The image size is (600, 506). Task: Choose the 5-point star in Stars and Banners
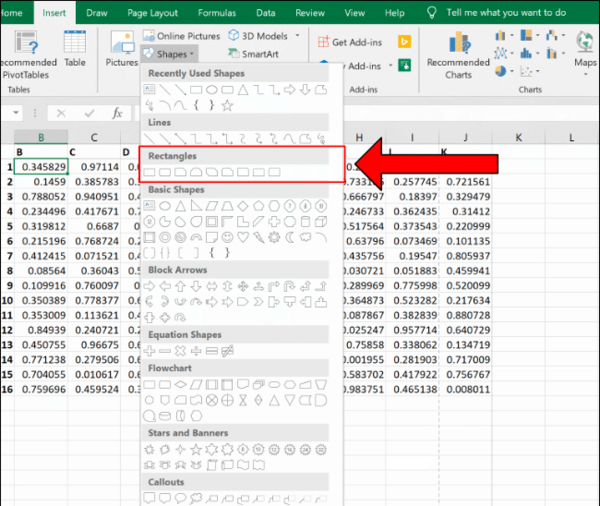(196, 449)
